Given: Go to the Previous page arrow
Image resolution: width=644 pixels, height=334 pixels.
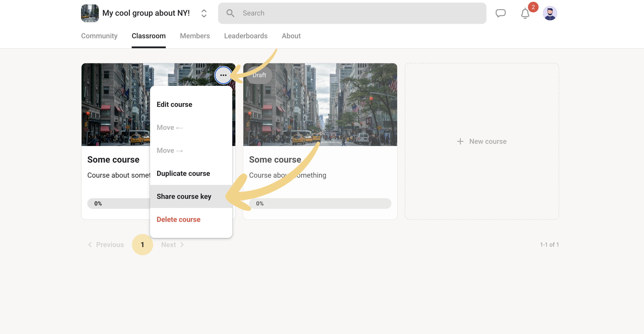Looking at the screenshot, I should click(x=90, y=245).
